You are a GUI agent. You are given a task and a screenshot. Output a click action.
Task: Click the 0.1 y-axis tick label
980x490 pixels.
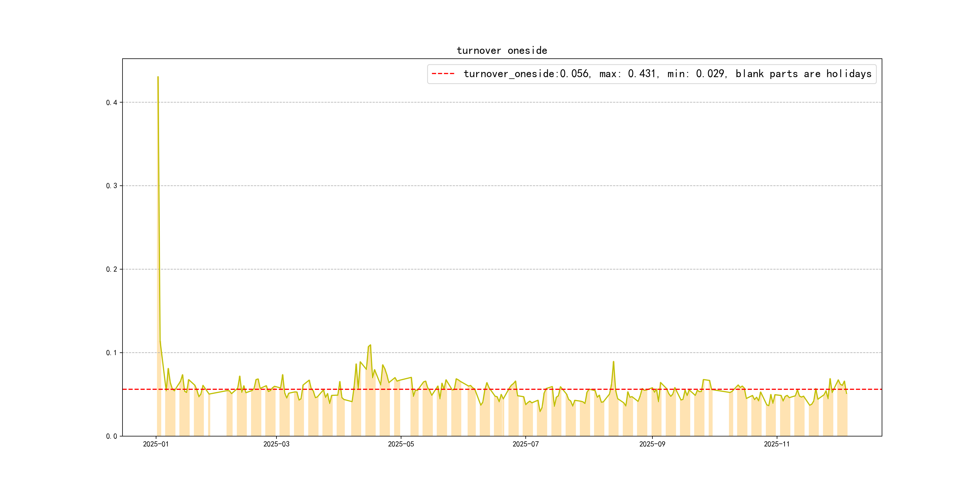[x=111, y=353]
